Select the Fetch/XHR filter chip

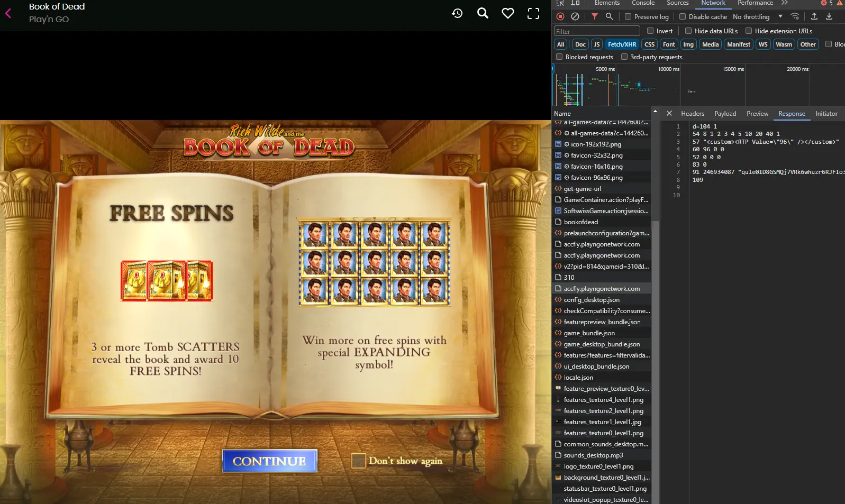(622, 44)
